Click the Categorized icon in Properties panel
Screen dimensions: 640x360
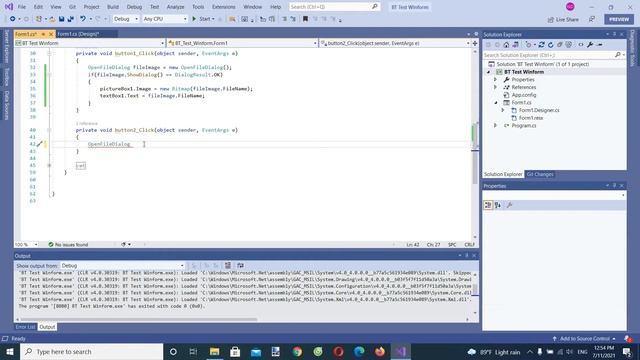(x=488, y=205)
